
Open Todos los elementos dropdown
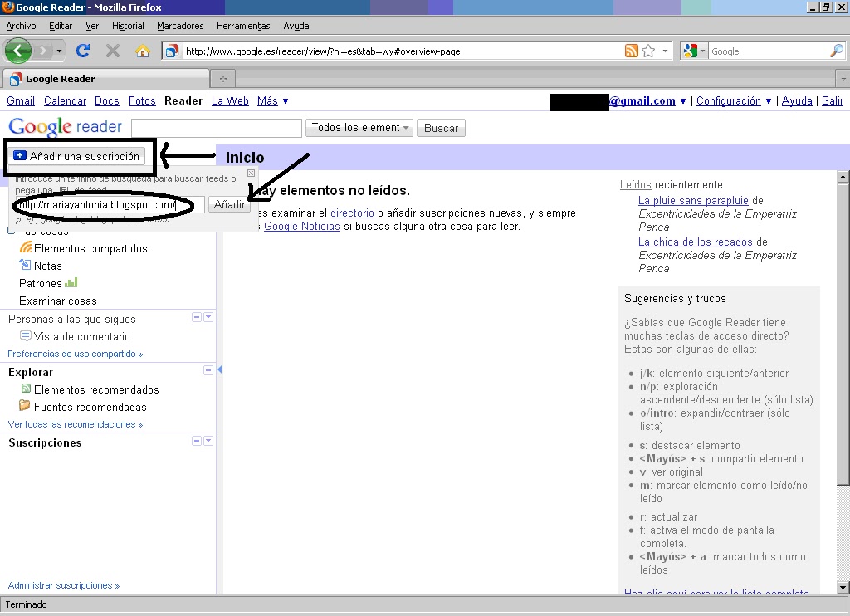[359, 127]
